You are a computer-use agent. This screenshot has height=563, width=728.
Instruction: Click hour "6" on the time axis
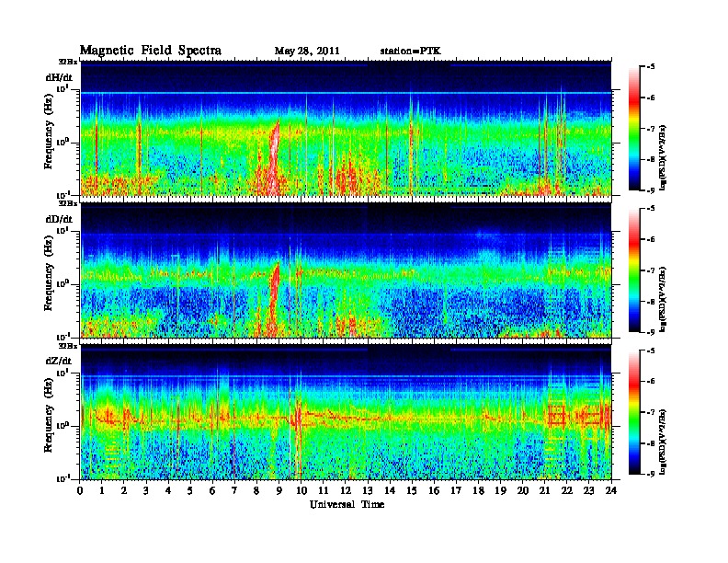(x=212, y=491)
